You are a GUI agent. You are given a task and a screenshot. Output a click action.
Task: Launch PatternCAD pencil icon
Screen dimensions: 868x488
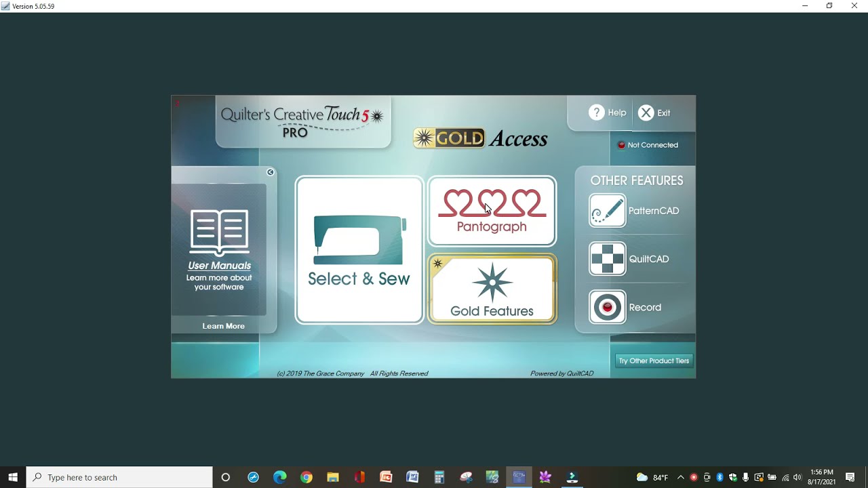608,211
